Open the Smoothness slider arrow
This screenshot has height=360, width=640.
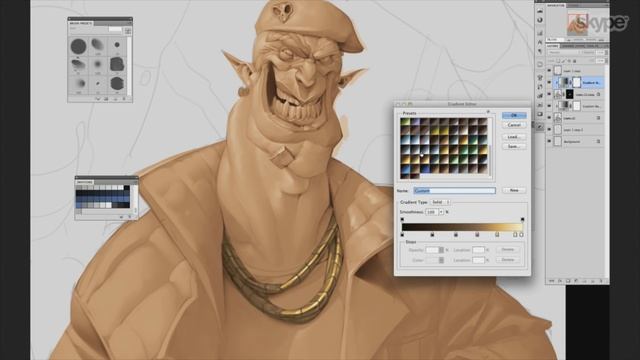[x=441, y=212]
